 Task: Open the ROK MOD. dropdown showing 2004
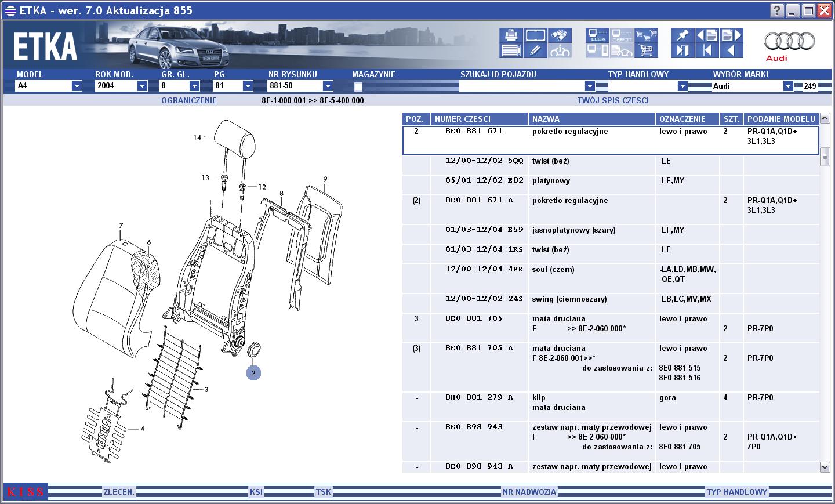coord(142,86)
